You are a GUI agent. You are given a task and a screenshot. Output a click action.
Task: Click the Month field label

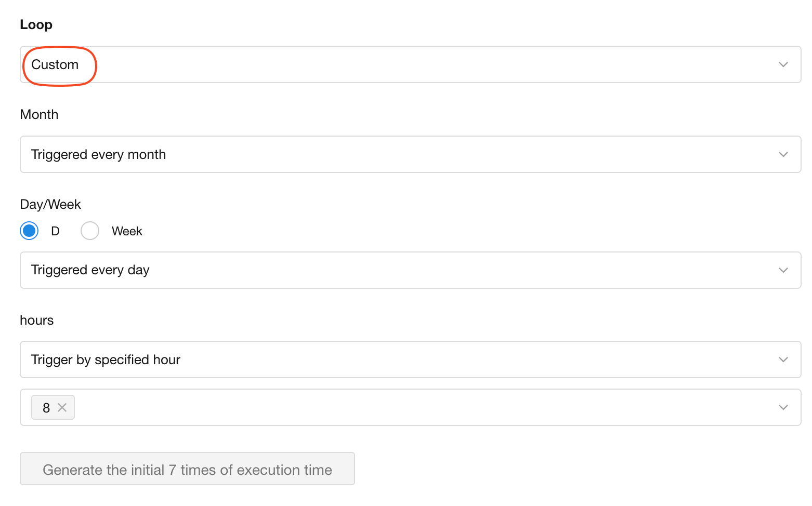[39, 114]
